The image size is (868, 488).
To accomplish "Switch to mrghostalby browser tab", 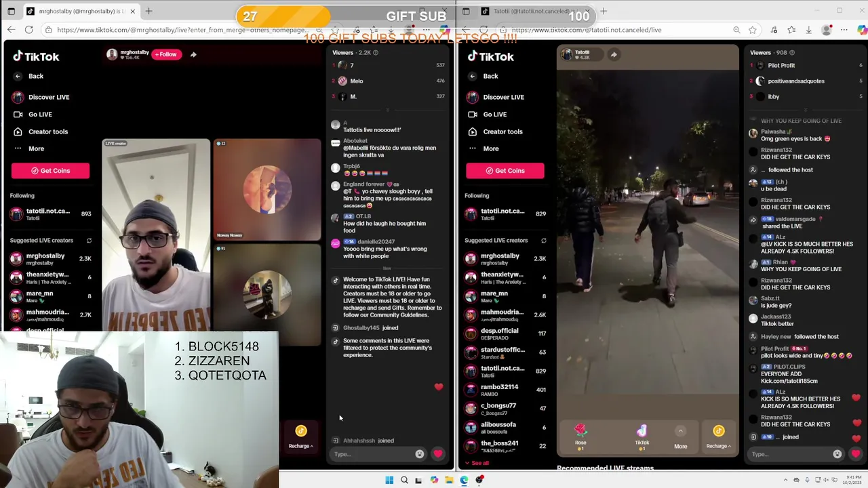I will [x=80, y=12].
